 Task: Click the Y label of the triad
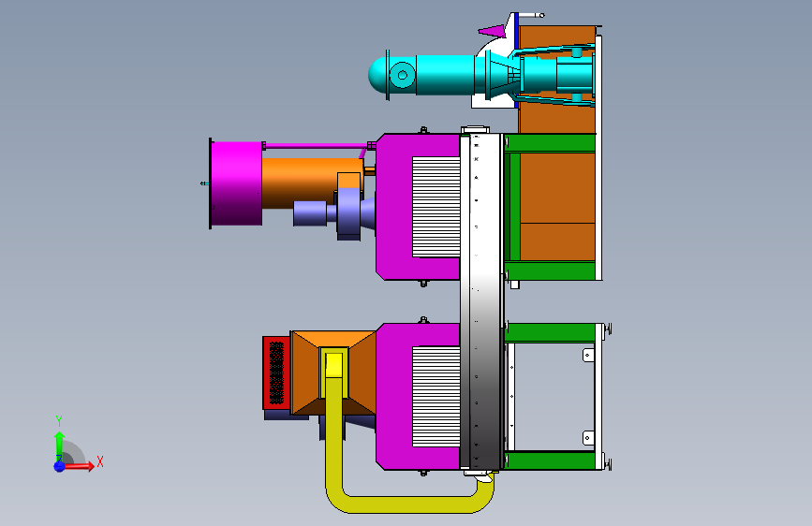point(59,421)
